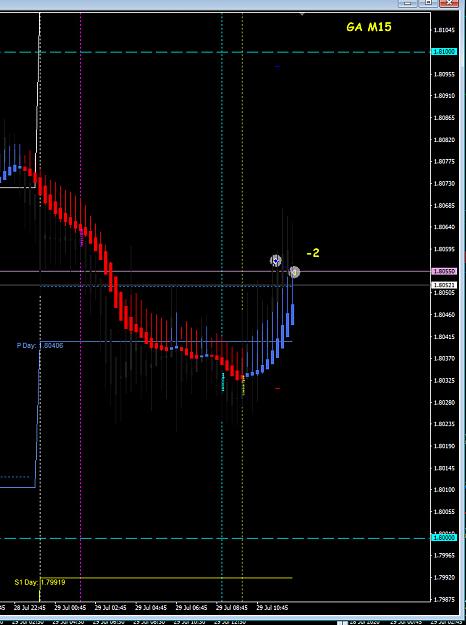Click the 1.80595 price scale value
Viewport: 466px width, 625px height.
coord(444,249)
